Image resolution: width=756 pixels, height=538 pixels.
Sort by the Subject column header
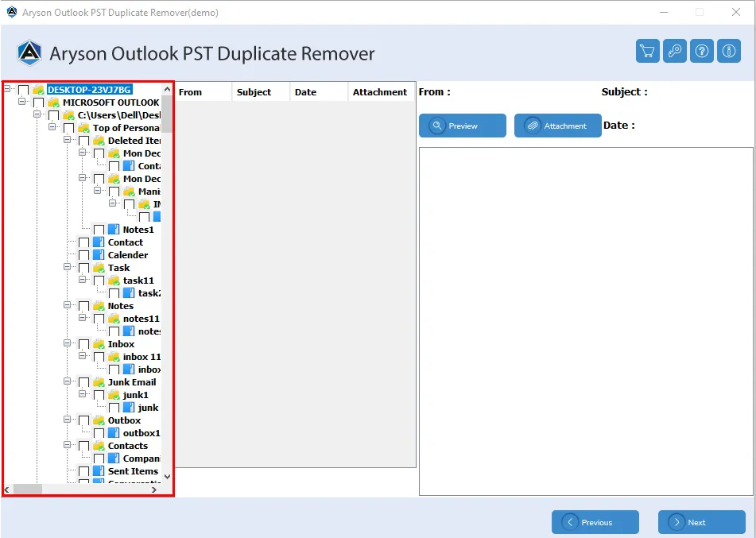[261, 92]
